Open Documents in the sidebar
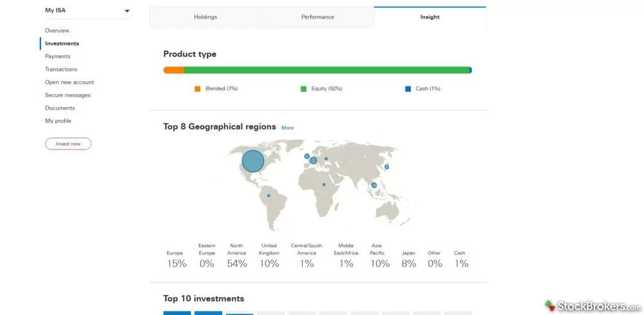Image resolution: width=644 pixels, height=315 pixels. pyautogui.click(x=60, y=108)
